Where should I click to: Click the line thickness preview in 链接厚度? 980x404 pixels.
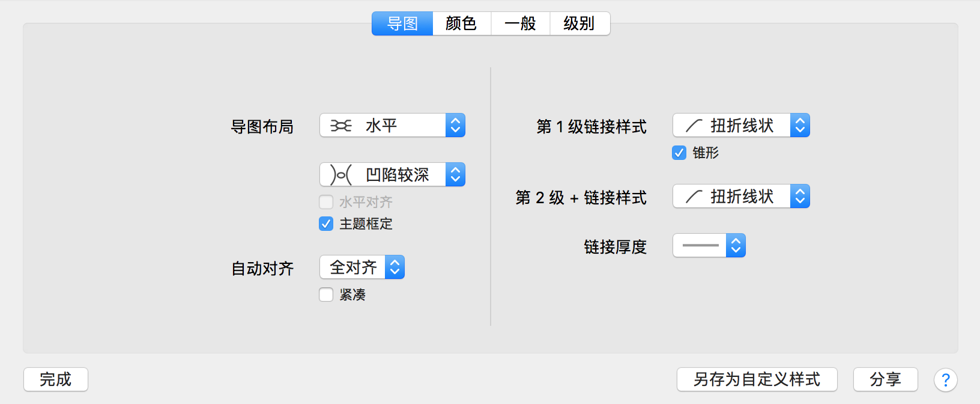tap(700, 246)
